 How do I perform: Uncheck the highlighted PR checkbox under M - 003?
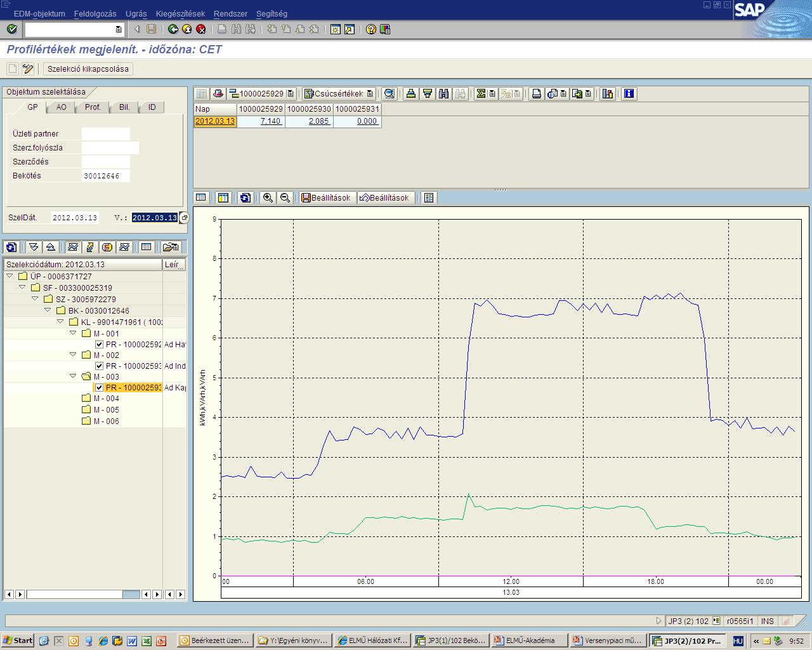(99, 387)
